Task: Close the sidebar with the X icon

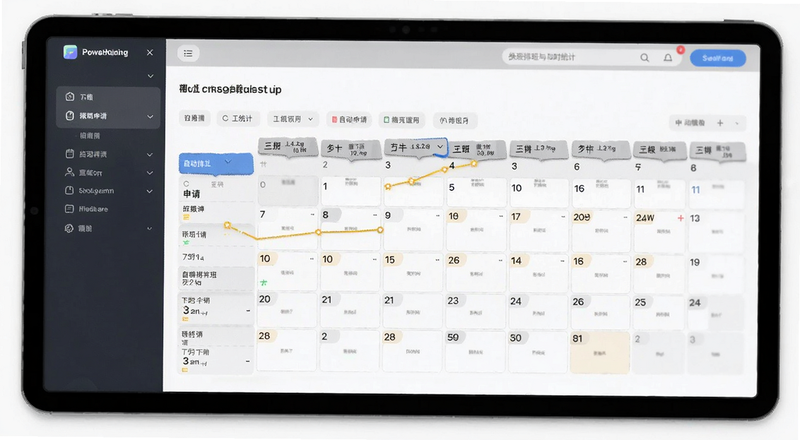Action: [x=149, y=52]
